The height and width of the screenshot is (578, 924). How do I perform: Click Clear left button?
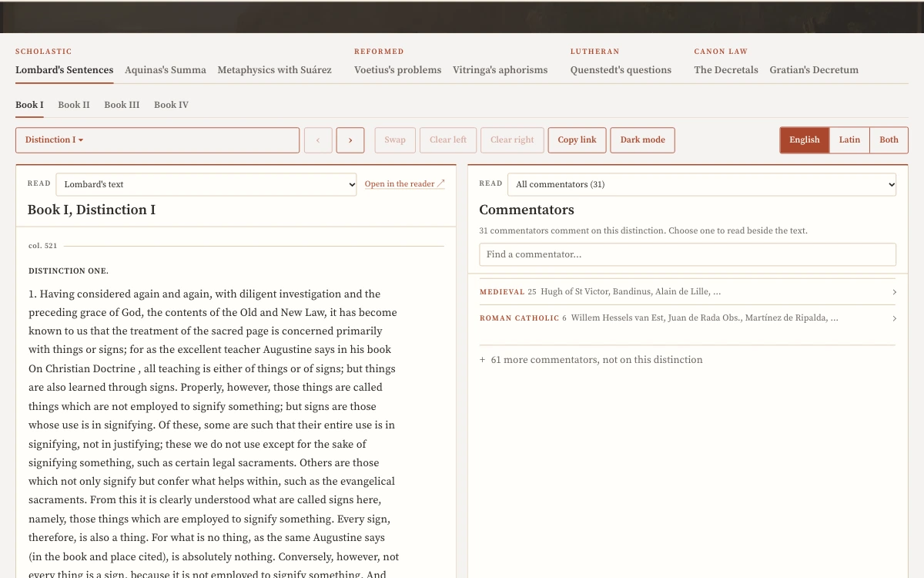pos(448,140)
